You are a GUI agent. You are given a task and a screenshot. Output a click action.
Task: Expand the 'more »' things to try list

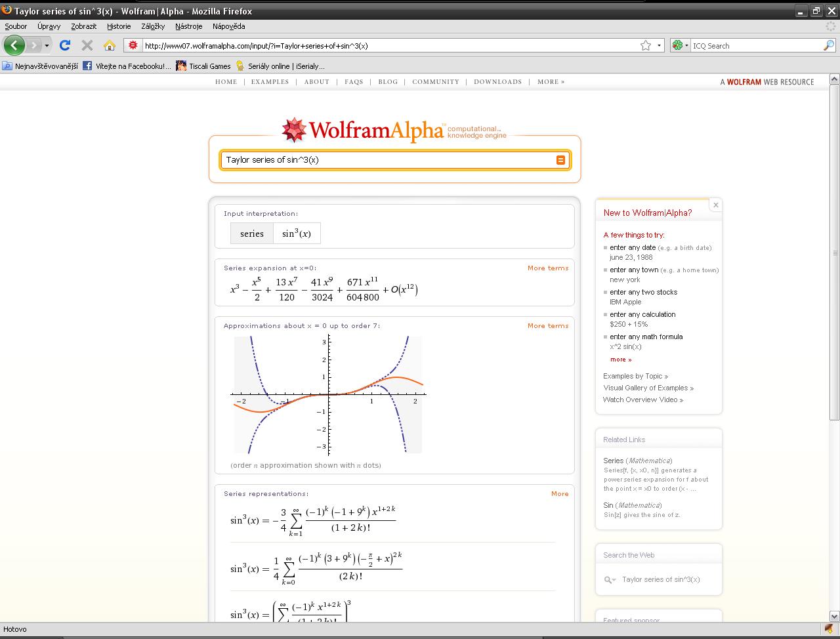tap(621, 360)
